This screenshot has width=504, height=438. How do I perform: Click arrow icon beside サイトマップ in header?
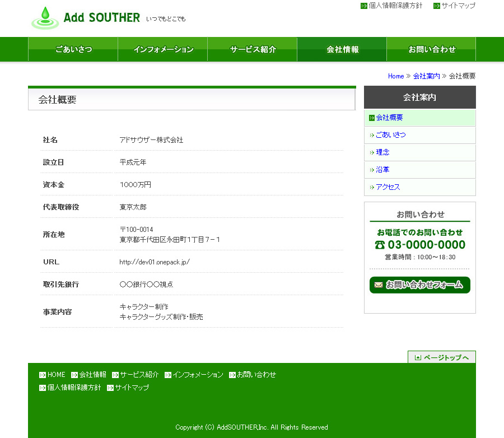[436, 6]
